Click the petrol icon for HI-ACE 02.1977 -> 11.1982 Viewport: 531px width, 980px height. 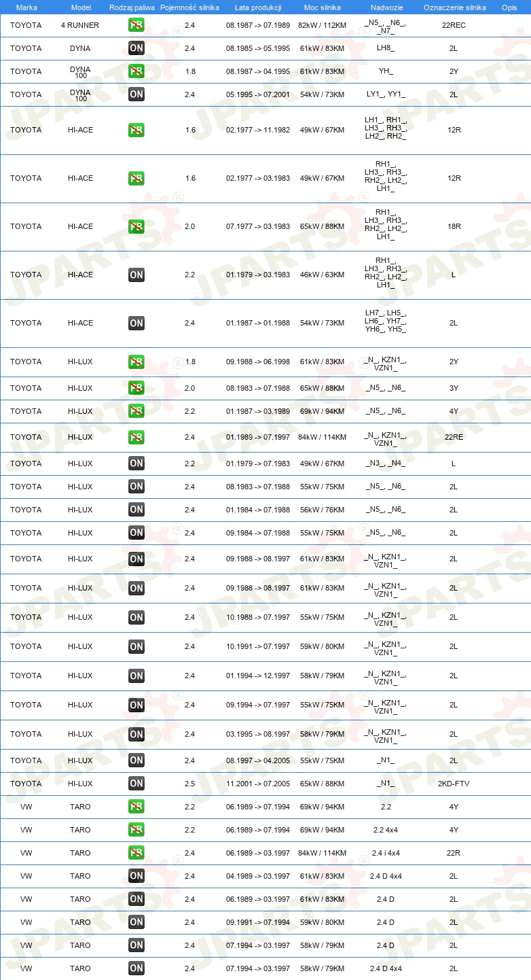136,130
